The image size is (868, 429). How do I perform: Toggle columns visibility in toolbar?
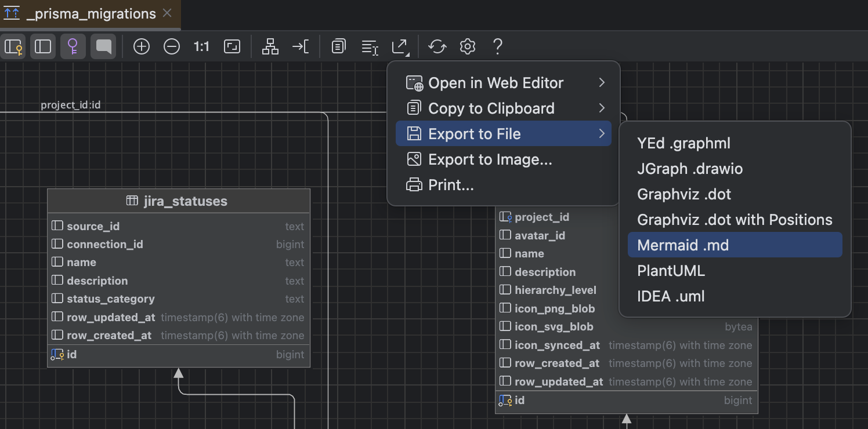coord(43,46)
